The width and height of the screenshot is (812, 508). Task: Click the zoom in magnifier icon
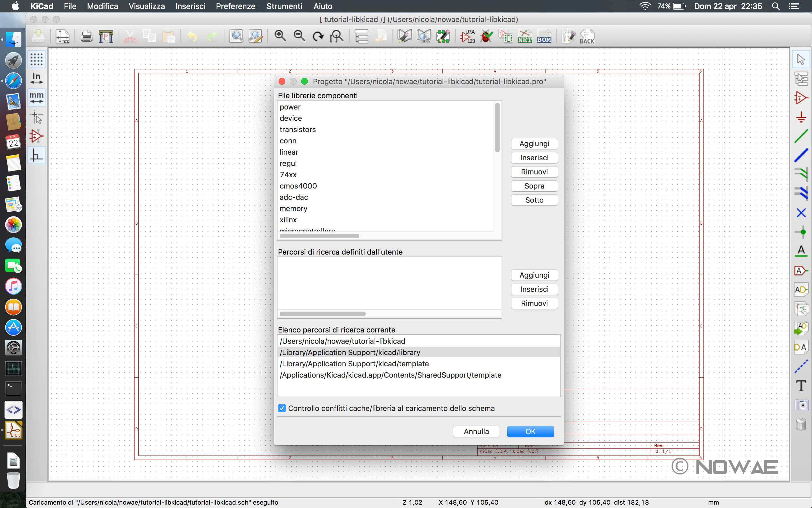[x=280, y=36]
